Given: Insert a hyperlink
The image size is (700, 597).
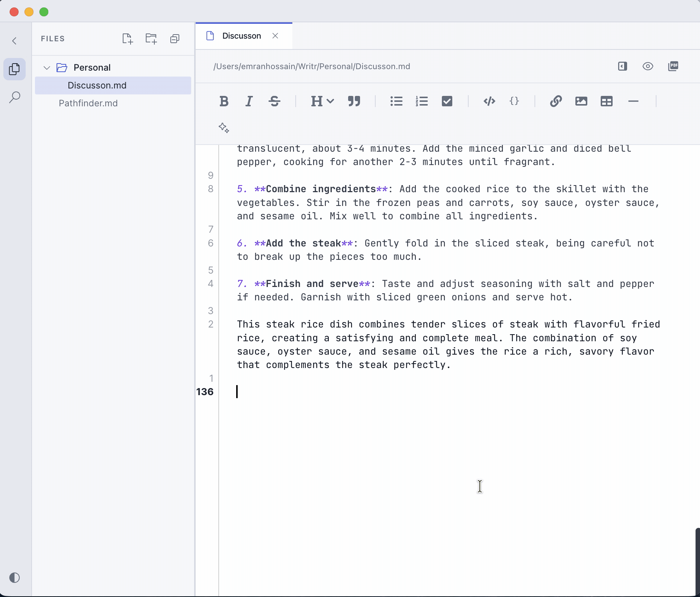Looking at the screenshot, I should coord(556,101).
